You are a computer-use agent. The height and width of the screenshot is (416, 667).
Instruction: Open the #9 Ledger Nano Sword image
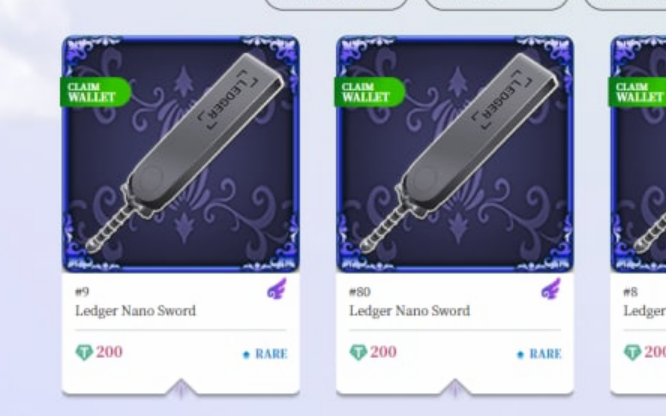pyautogui.click(x=181, y=154)
